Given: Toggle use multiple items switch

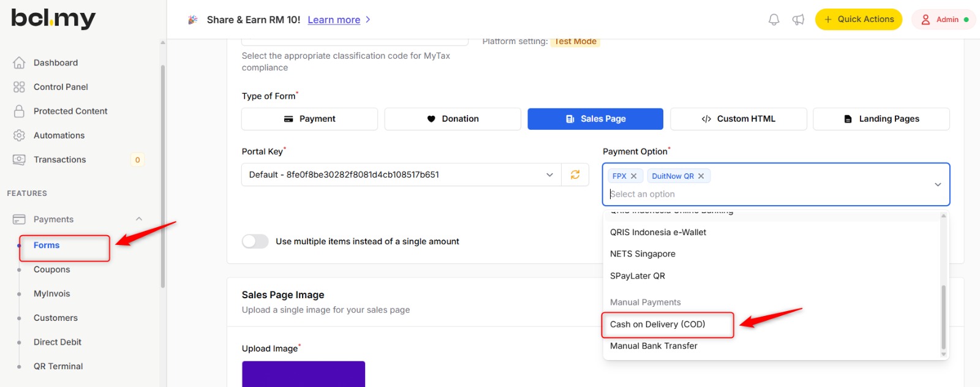Looking at the screenshot, I should pos(255,241).
